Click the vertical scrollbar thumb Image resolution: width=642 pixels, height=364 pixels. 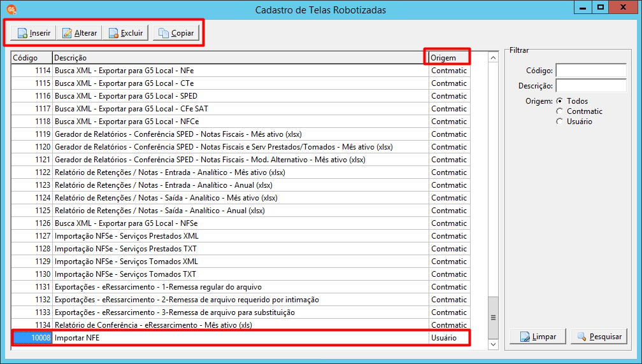(x=494, y=318)
